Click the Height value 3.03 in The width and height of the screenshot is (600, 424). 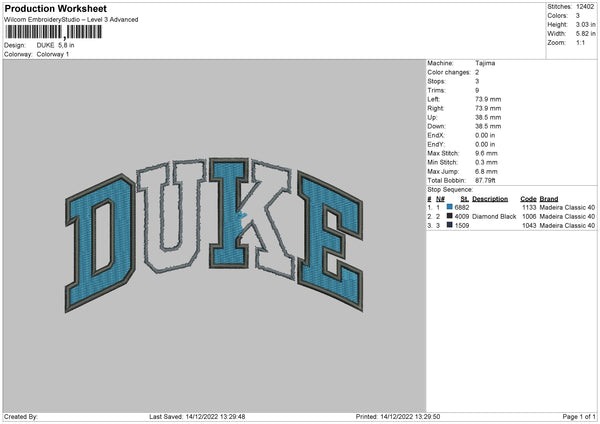(x=585, y=24)
